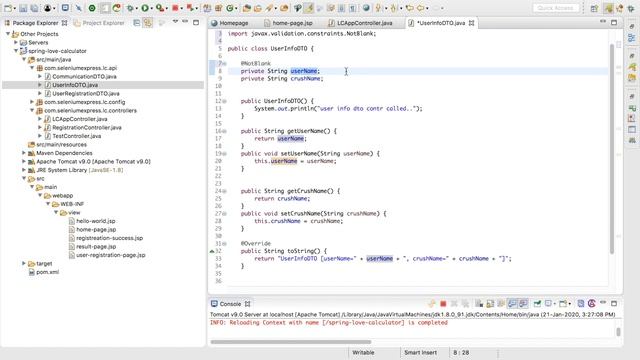Select the Project Explorer tab
The image size is (640, 360).
click(99, 23)
